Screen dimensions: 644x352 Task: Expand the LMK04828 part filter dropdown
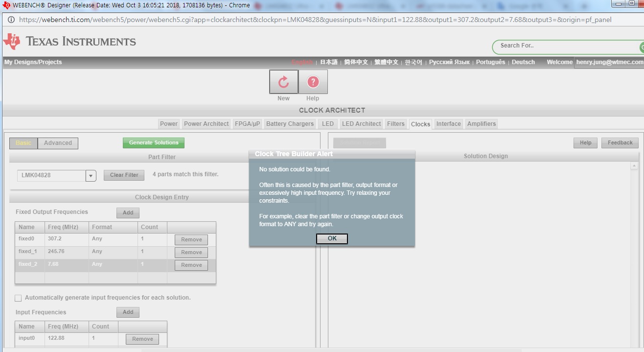[91, 176]
